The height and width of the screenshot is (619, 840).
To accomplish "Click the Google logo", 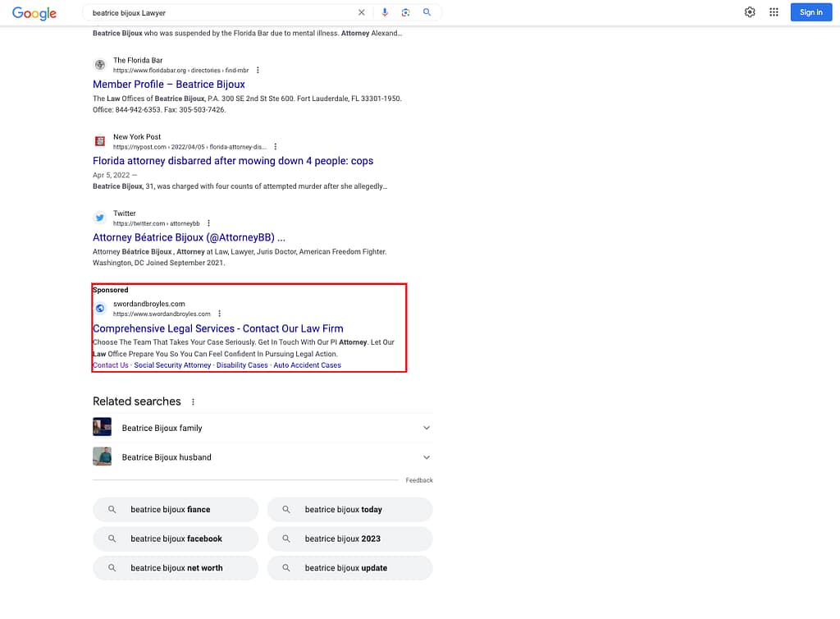I will click(x=34, y=13).
